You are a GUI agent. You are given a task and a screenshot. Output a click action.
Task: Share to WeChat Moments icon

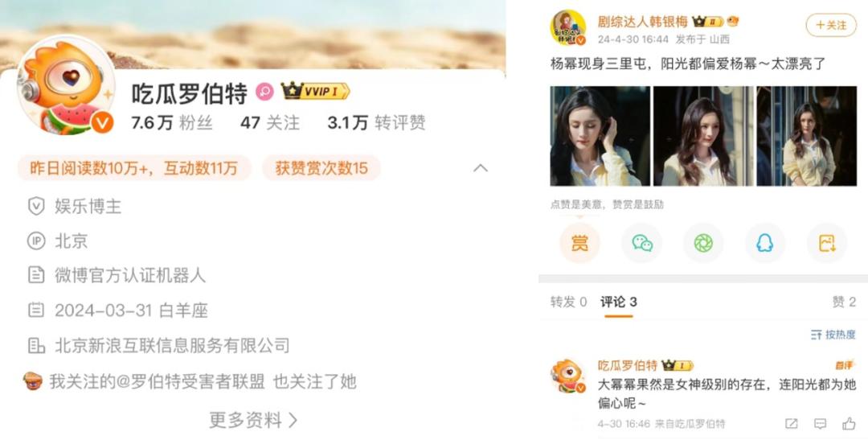(703, 243)
